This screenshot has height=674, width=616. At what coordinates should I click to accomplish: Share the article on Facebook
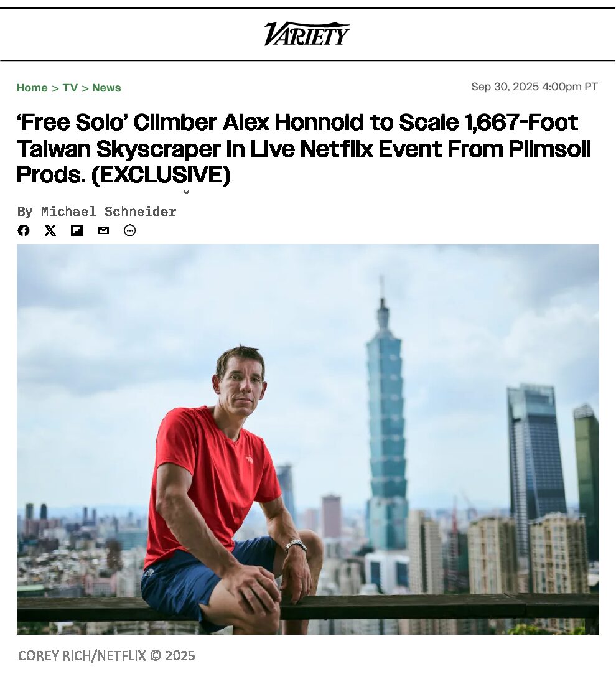tap(24, 230)
